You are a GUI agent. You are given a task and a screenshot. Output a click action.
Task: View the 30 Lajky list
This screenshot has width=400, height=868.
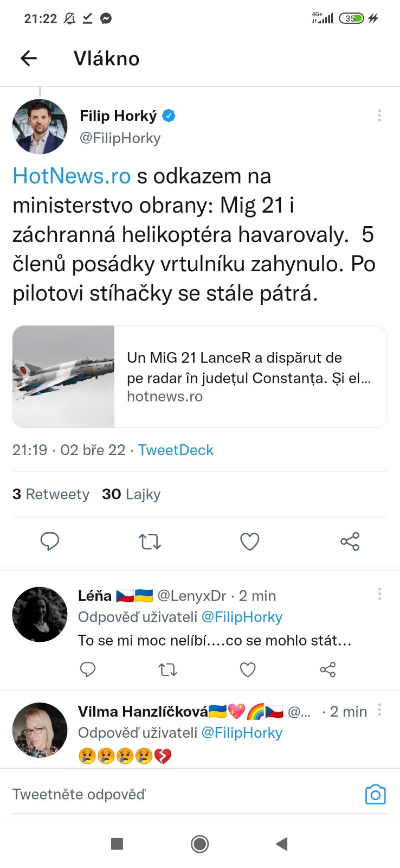tap(131, 494)
